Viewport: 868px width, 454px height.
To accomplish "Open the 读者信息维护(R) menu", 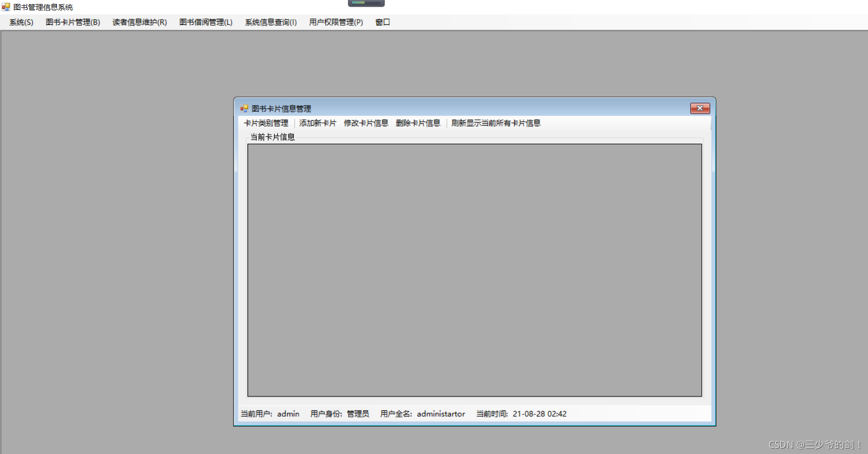I will pyautogui.click(x=140, y=22).
